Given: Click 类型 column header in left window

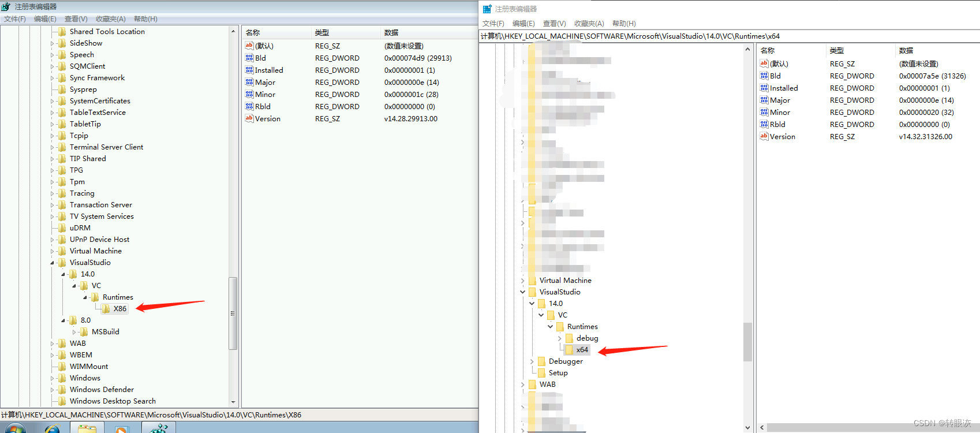Looking at the screenshot, I should [346, 32].
